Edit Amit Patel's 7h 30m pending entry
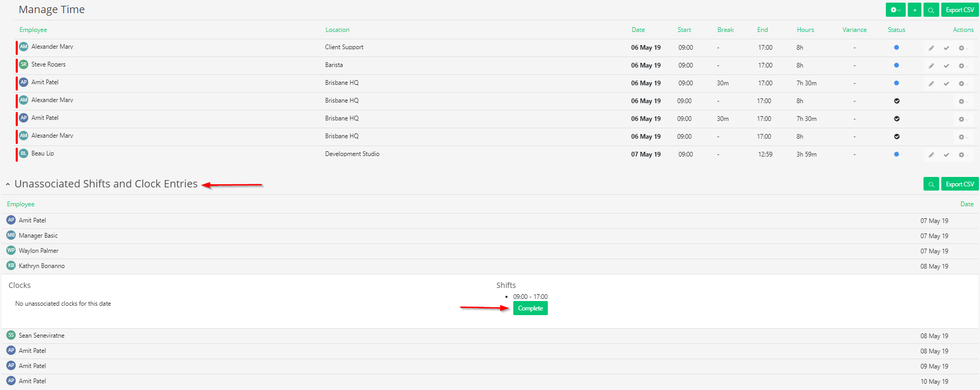The width and height of the screenshot is (980, 390). pyautogui.click(x=931, y=84)
